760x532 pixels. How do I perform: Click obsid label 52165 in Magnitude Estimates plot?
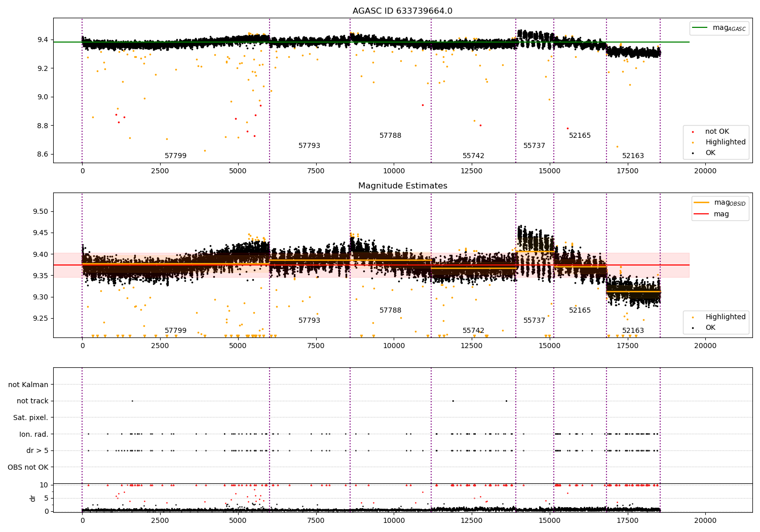pos(580,311)
